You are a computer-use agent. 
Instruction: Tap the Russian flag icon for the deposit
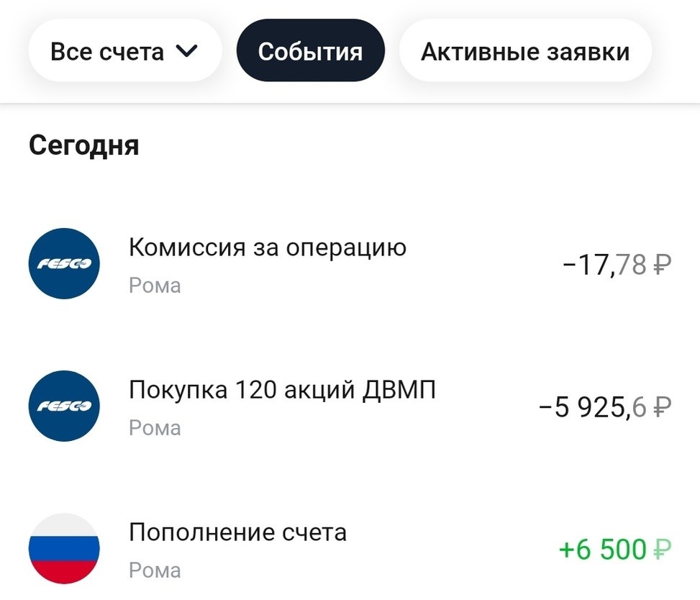pyautogui.click(x=63, y=549)
